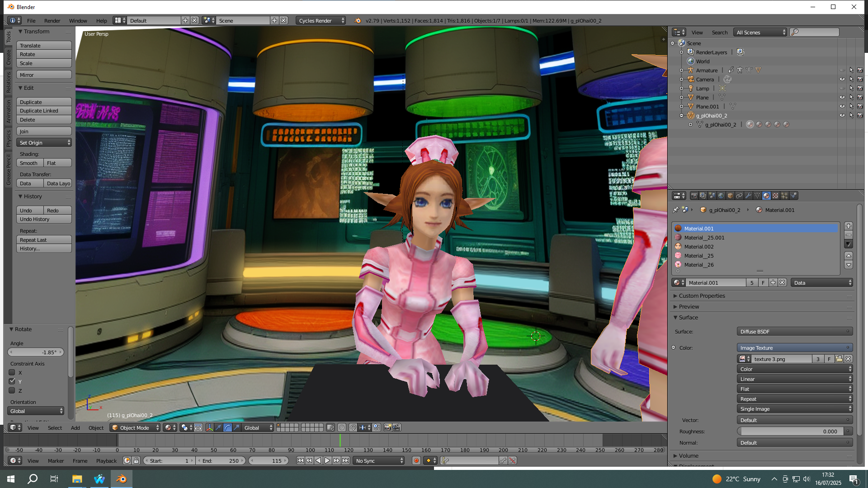This screenshot has height=488, width=868.
Task: Toggle proportional editing circle icon in header
Action: (342, 427)
